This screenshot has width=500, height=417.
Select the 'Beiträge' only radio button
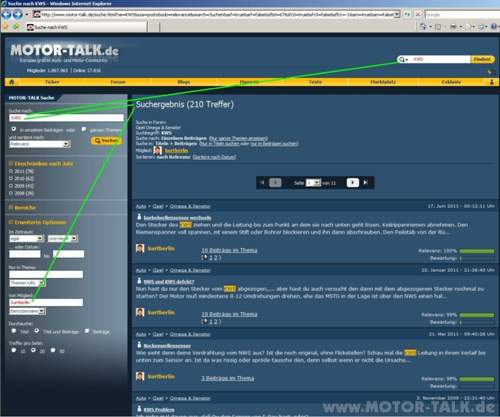pyautogui.click(x=87, y=331)
